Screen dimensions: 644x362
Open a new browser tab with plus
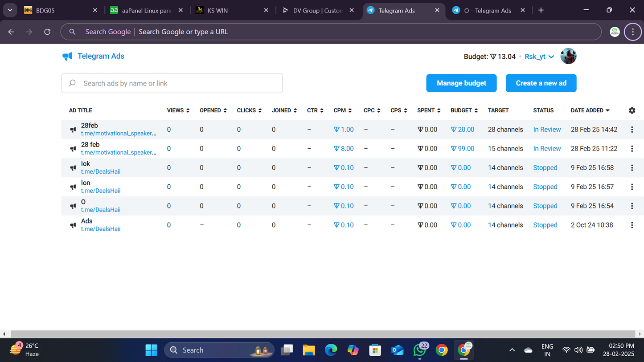[x=541, y=10]
